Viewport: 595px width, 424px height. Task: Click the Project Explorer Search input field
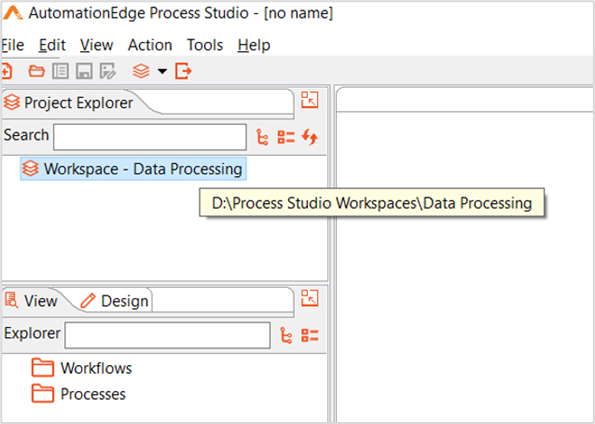(x=150, y=137)
